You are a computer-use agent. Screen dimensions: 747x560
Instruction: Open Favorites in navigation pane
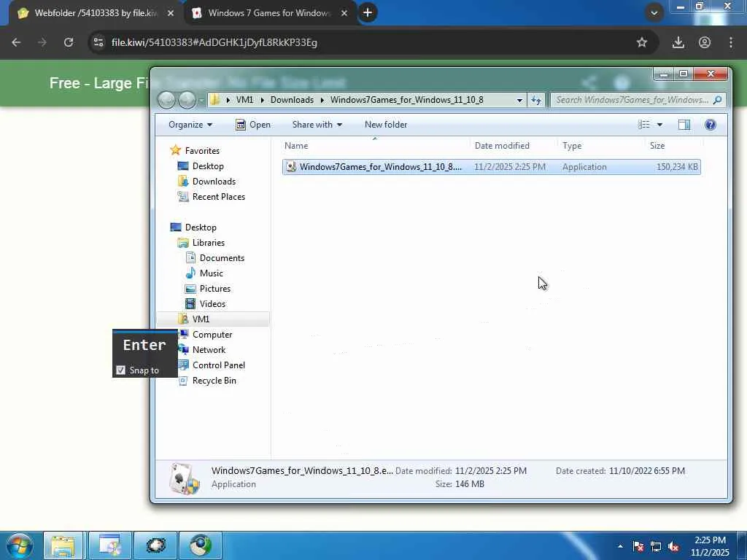[202, 150]
